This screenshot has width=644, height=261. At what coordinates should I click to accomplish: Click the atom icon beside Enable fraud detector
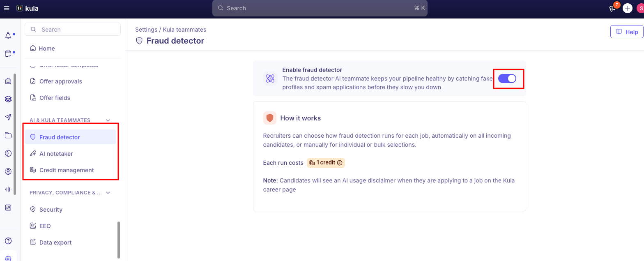(x=270, y=79)
